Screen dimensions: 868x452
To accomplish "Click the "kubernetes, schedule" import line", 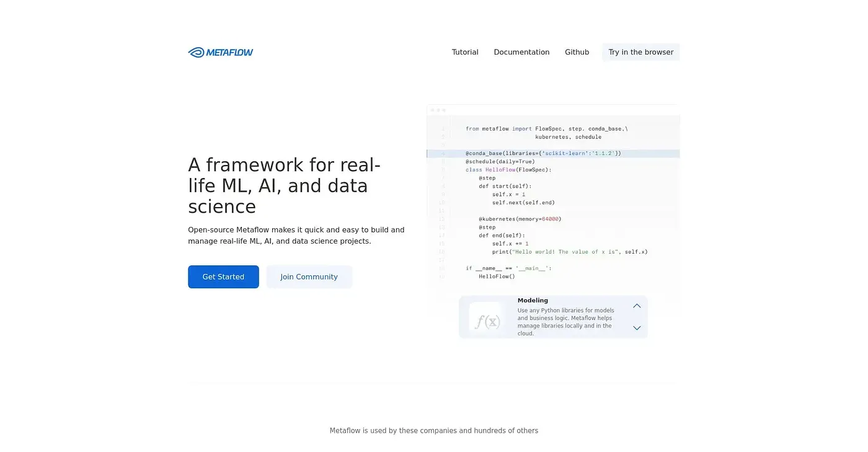I will 568,136.
